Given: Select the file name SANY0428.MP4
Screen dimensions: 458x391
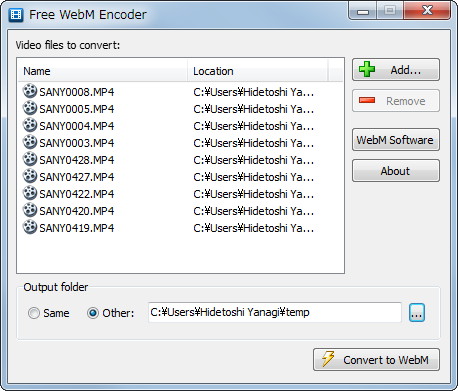Looking at the screenshot, I should coord(77,160).
